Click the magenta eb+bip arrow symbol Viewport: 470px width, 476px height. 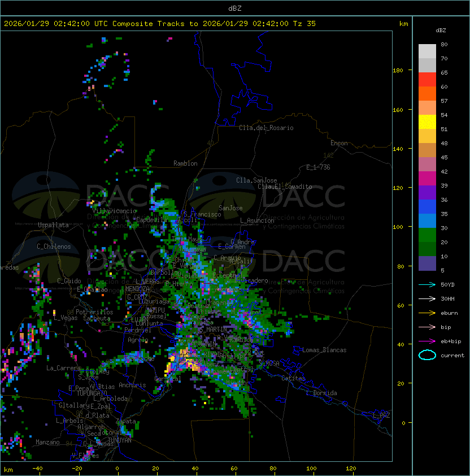point(427,341)
